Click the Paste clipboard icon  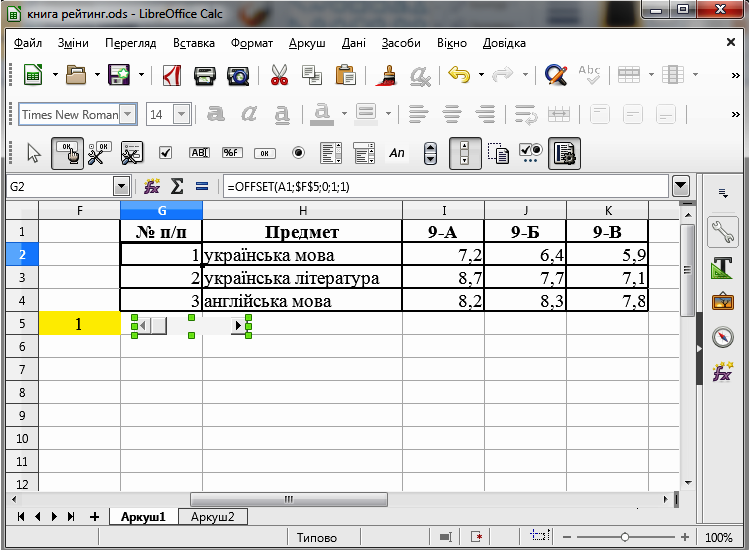345,75
